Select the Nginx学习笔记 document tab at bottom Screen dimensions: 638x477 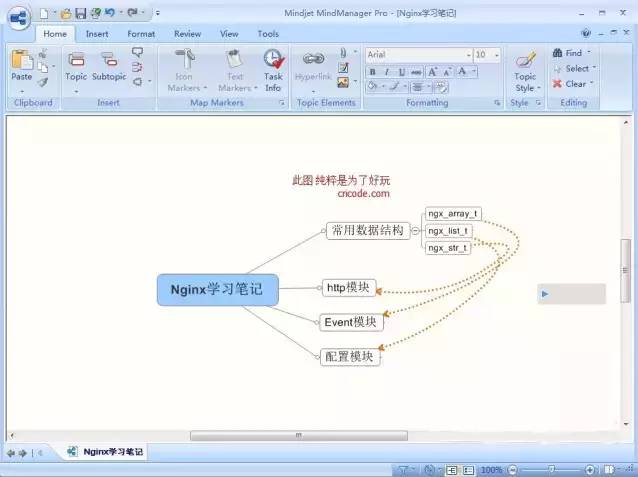(105, 452)
